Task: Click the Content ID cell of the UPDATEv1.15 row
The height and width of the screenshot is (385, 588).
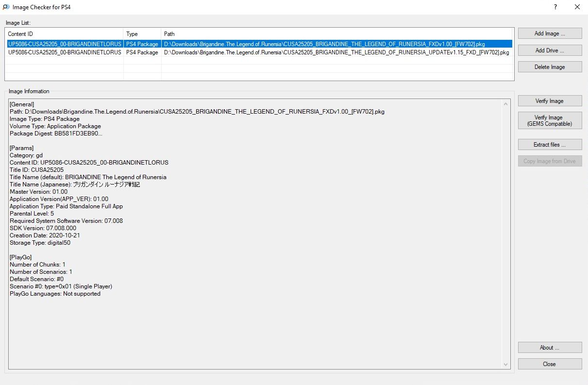Action: coord(65,52)
